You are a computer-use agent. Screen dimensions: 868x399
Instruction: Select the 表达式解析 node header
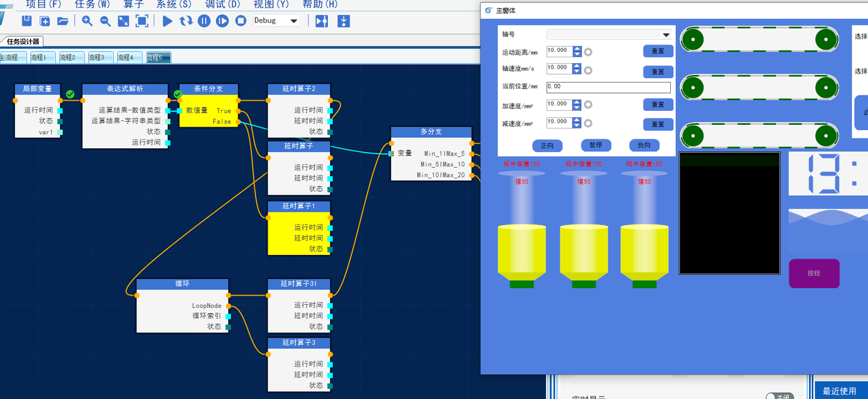pos(125,89)
